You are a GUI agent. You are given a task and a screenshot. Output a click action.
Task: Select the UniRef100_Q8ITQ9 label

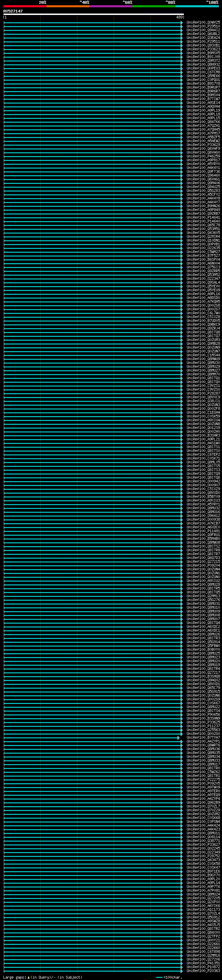click(x=203, y=473)
